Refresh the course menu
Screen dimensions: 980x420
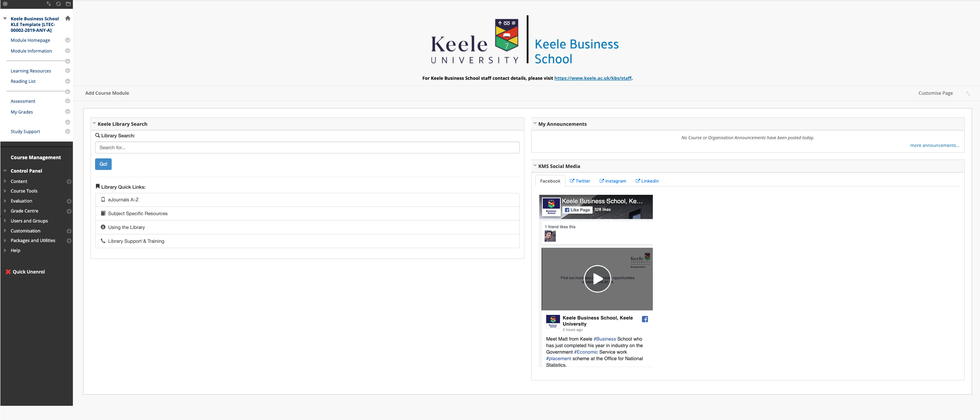tap(58, 4)
